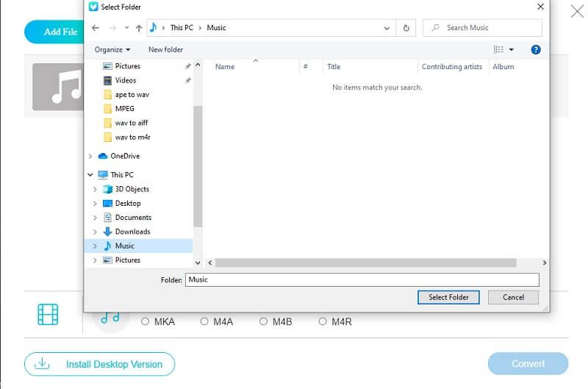Viewport: 588px width, 389px height.
Task: Open help with the blue question mark icon
Action: coord(536,50)
